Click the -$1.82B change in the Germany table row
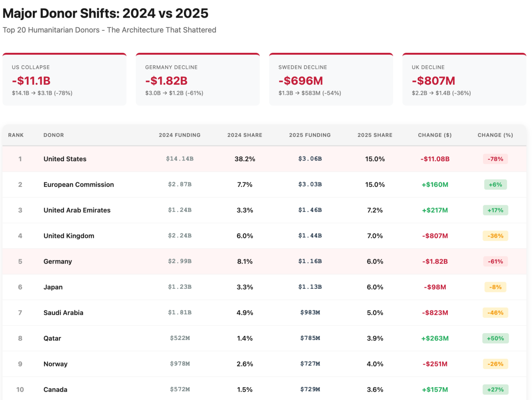532x400 pixels. click(435, 261)
